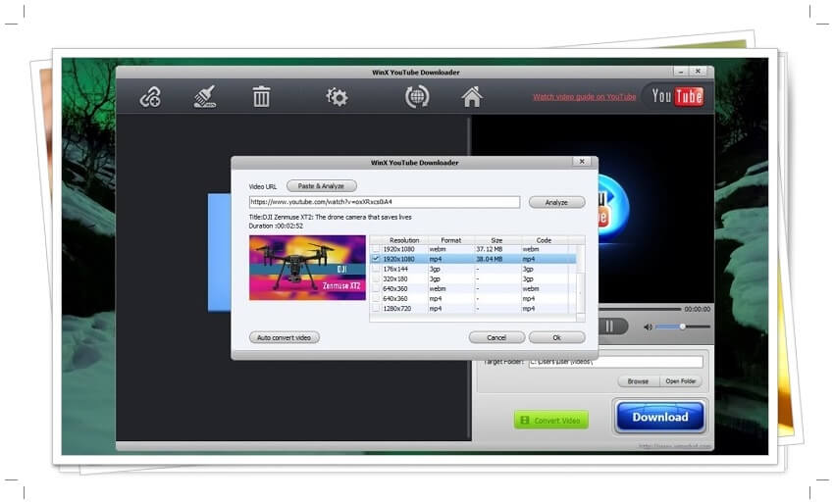Click the Add URL link icon
This screenshot has height=504, width=834.
tap(150, 97)
